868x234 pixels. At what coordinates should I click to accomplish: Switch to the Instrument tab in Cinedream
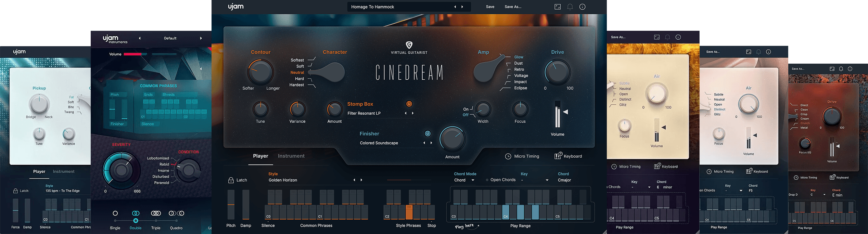point(291,156)
